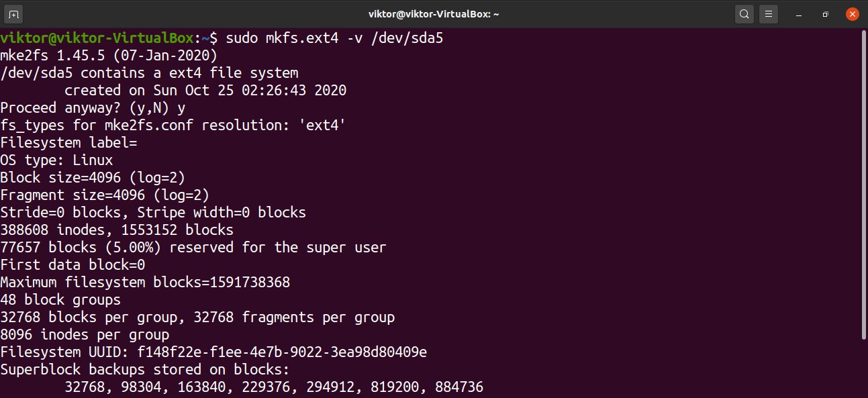Viewport: 868px width, 398px height.
Task: Click the 'Superblock backups stored on blocks' line
Action: point(145,369)
